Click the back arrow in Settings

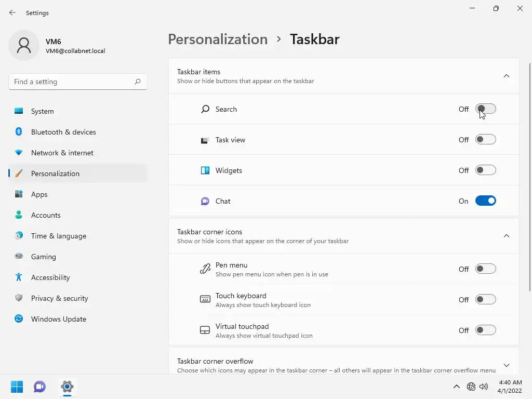point(12,12)
